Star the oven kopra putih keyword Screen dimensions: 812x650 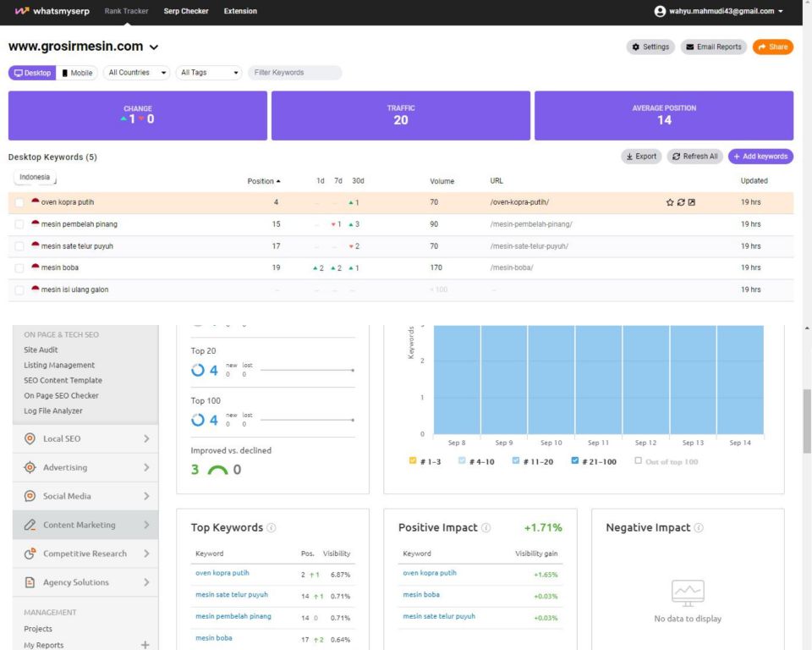point(670,202)
